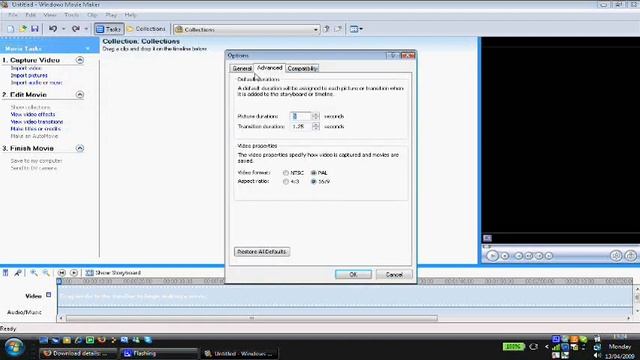Click the Zoom Timeline Out magnifier
Image resolution: width=640 pixels, height=360 pixels.
(x=46, y=273)
